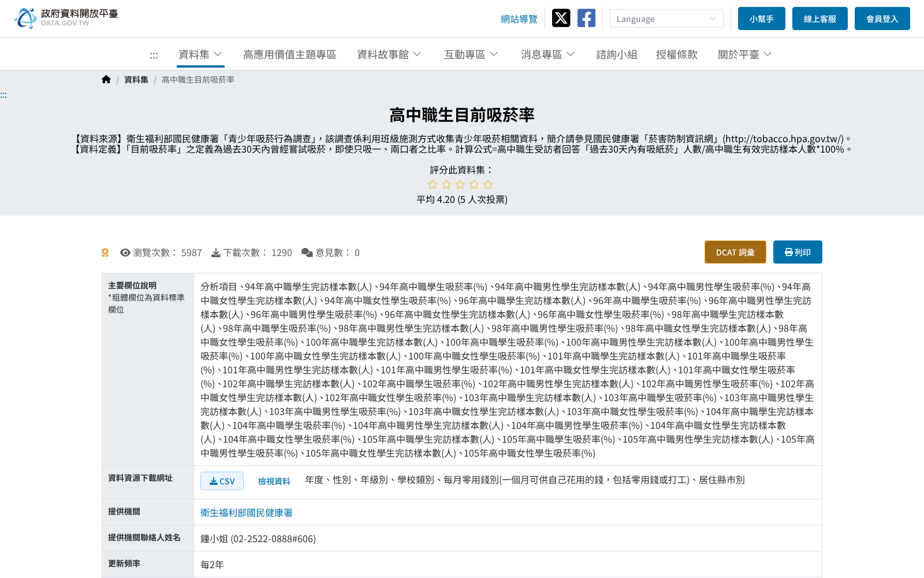Expand the 消息專區 menu

click(x=547, y=54)
